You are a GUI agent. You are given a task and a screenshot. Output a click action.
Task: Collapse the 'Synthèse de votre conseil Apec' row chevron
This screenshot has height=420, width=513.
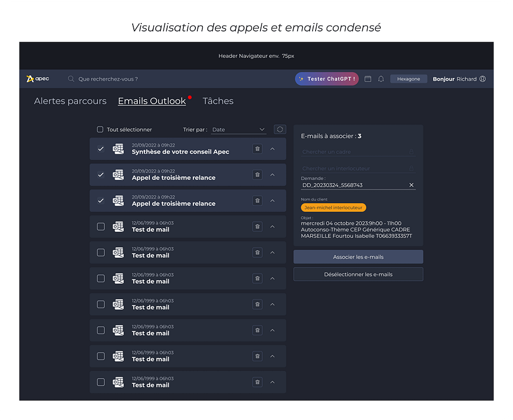pos(273,149)
